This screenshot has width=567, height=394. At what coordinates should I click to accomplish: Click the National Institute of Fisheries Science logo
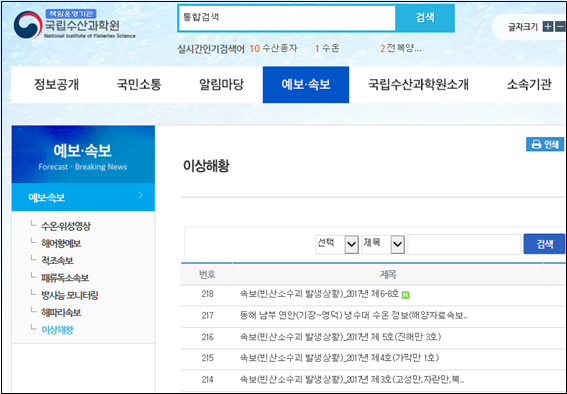tap(74, 25)
